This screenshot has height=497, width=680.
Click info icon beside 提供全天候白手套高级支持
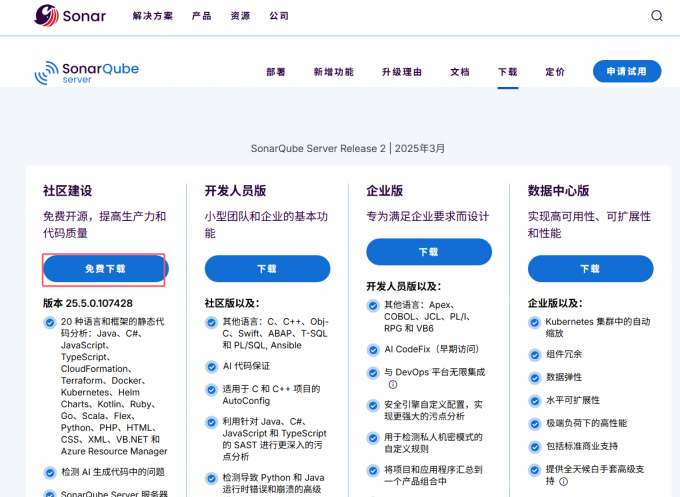[563, 481]
